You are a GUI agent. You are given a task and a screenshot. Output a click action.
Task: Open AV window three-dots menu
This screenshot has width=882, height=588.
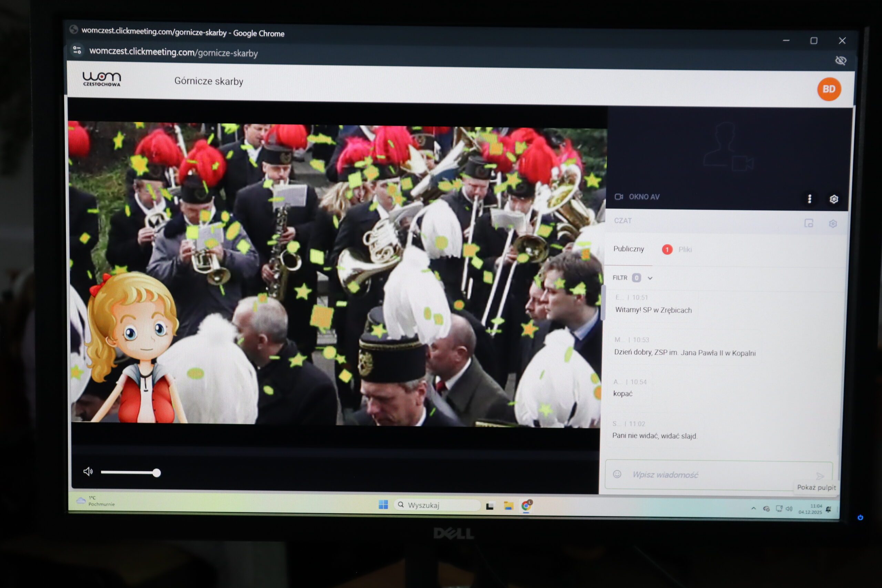(x=809, y=199)
